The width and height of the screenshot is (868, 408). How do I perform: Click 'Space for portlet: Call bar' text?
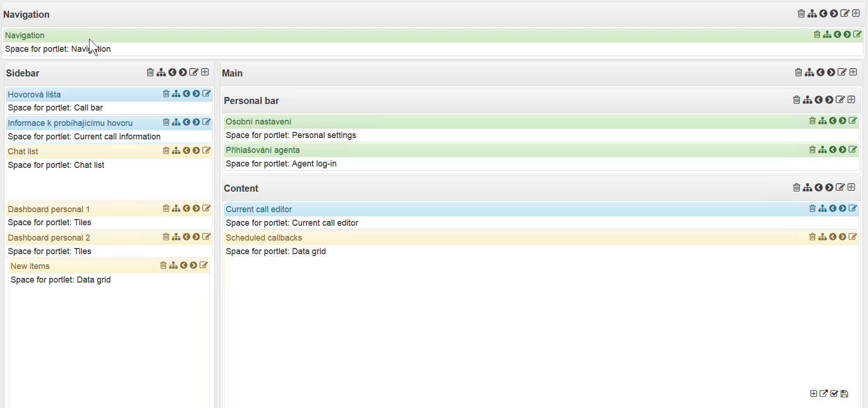point(56,108)
